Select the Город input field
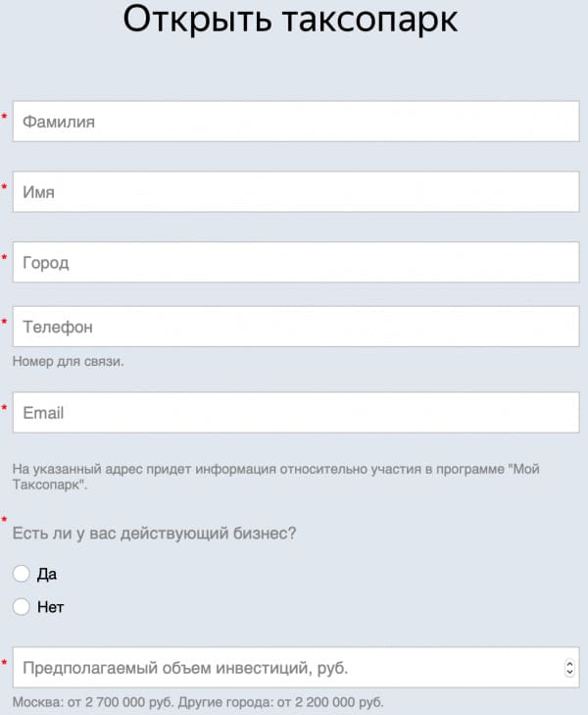The height and width of the screenshot is (715, 588). coord(296,262)
